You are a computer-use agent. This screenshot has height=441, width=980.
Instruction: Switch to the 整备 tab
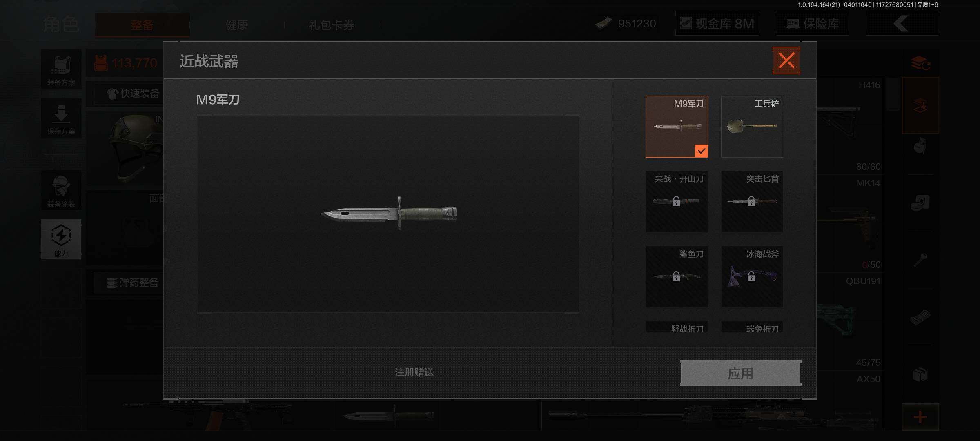pyautogui.click(x=142, y=25)
